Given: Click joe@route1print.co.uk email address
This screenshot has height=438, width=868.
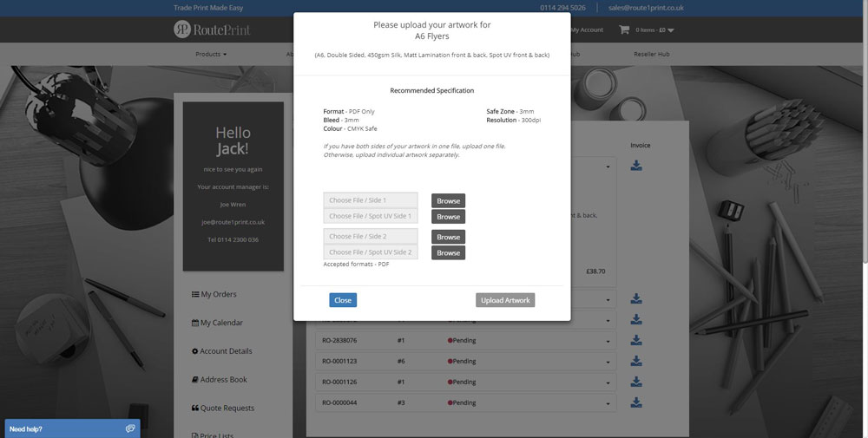Looking at the screenshot, I should point(233,222).
